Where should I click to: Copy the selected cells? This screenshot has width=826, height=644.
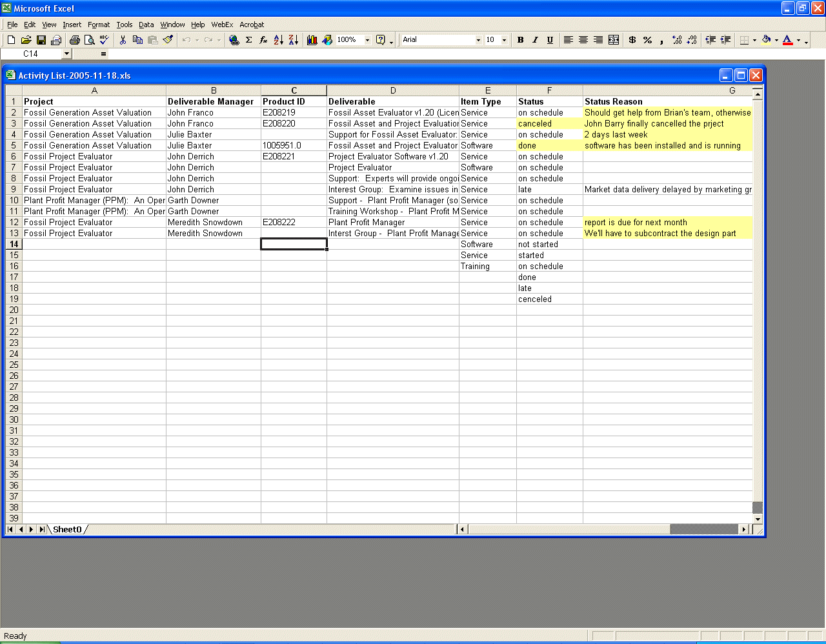pos(137,40)
